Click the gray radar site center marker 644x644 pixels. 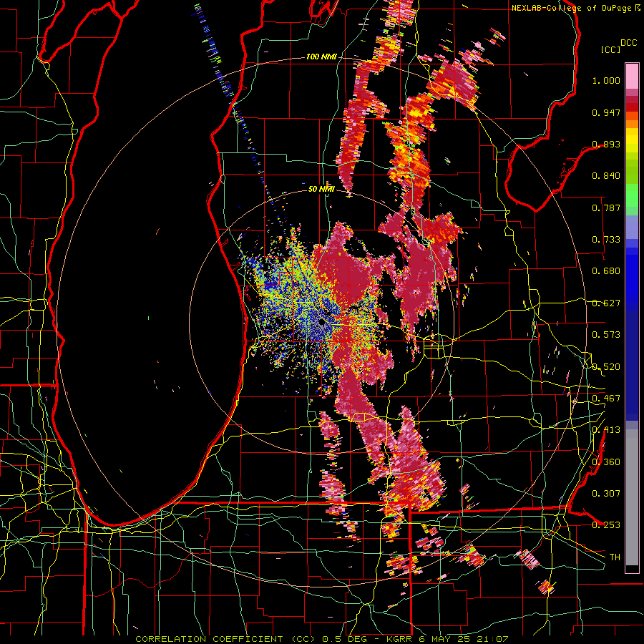click(321, 323)
